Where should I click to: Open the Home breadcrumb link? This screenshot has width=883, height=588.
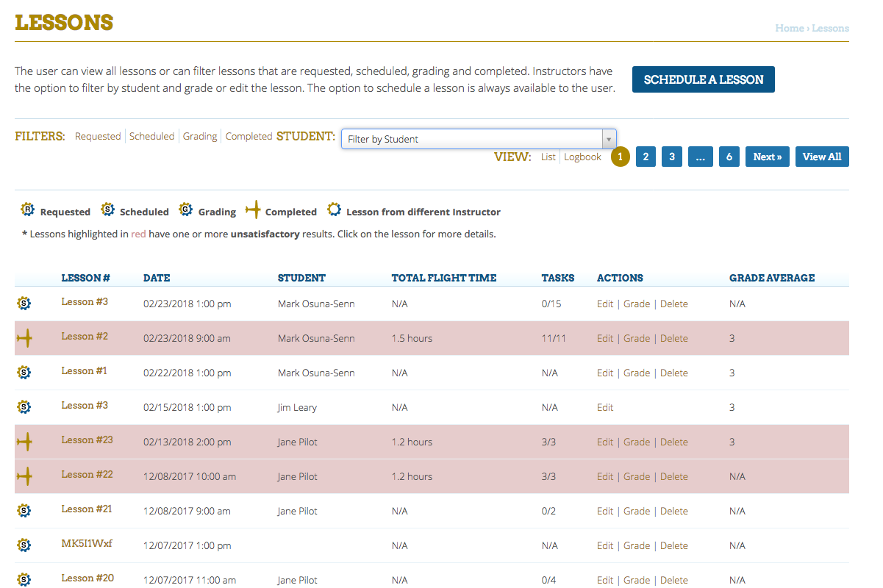(789, 29)
